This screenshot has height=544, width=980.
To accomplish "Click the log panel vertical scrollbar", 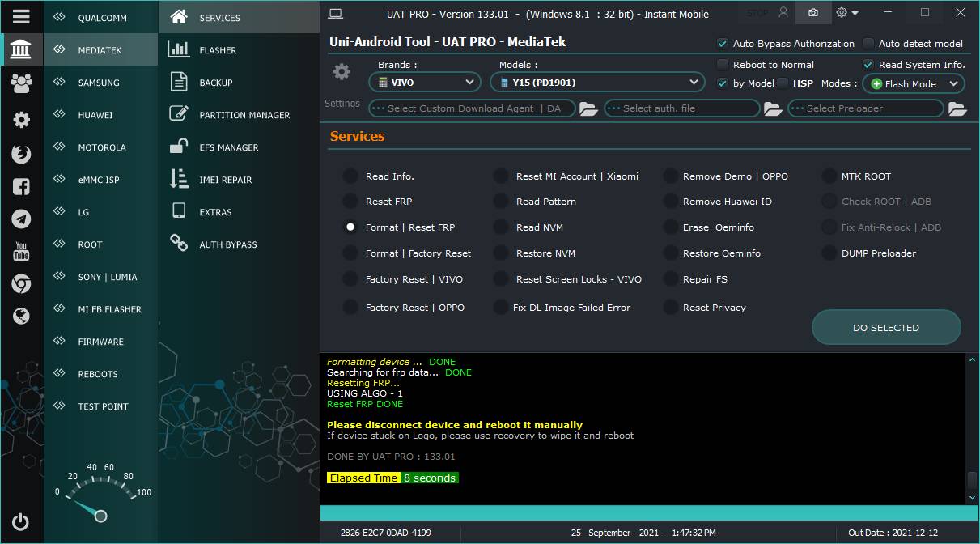I will click(972, 429).
